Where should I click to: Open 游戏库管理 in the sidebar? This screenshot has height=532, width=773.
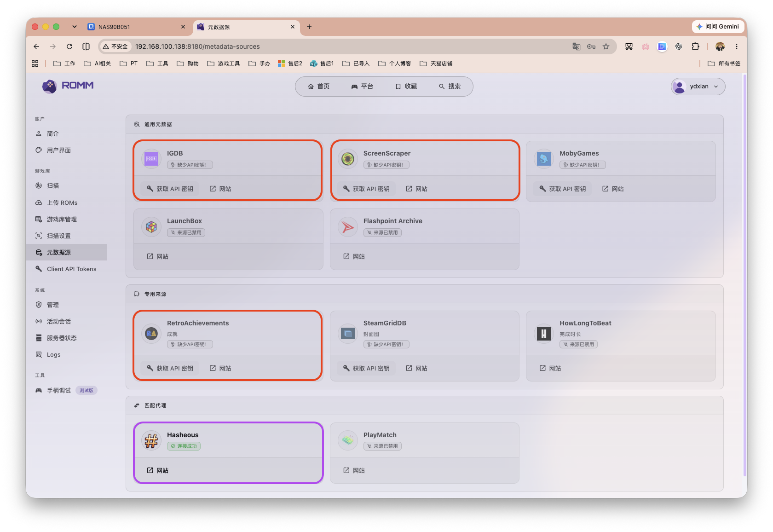(x=66, y=220)
